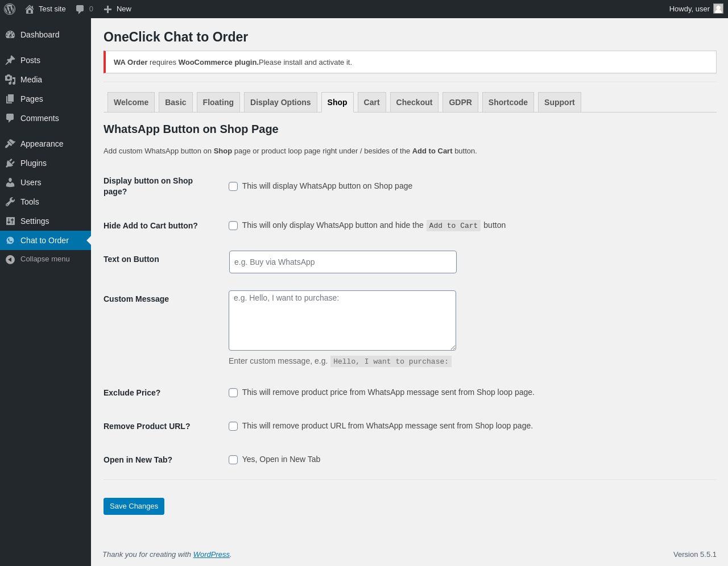This screenshot has height=566, width=728.
Task: Click the Collapse menu arrow icon
Action: [x=10, y=259]
